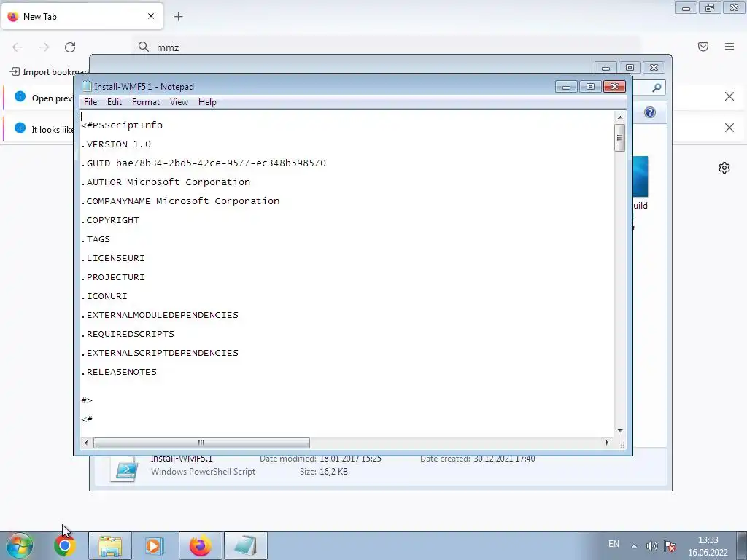This screenshot has width=747, height=560.
Task: Maximize the Explorer window behind Notepad
Action: pyautogui.click(x=630, y=68)
